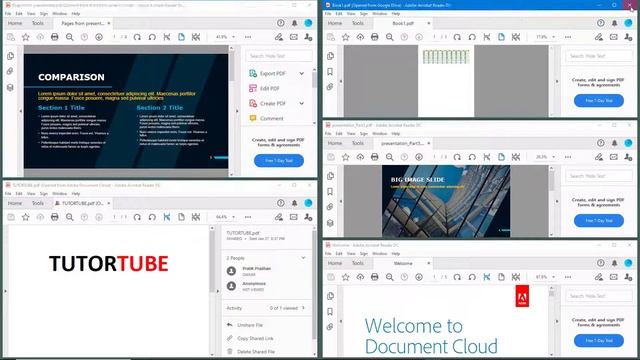
Task: Toggle fit-width scrolling in TUTORTUBE.pdf window
Action: pyautogui.click(x=167, y=217)
